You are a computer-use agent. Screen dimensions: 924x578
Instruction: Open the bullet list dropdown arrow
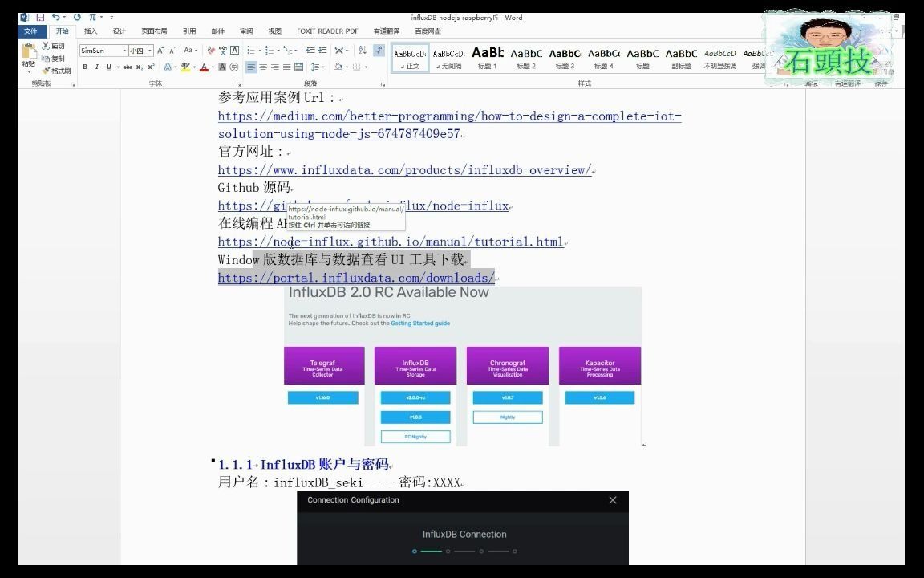point(260,50)
